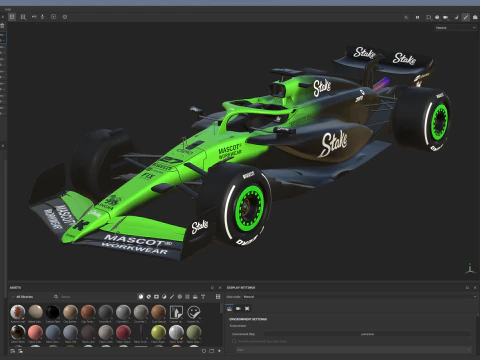
Task: Open the greyed dropdown at the bottom of Display Settings
Action: (353, 350)
